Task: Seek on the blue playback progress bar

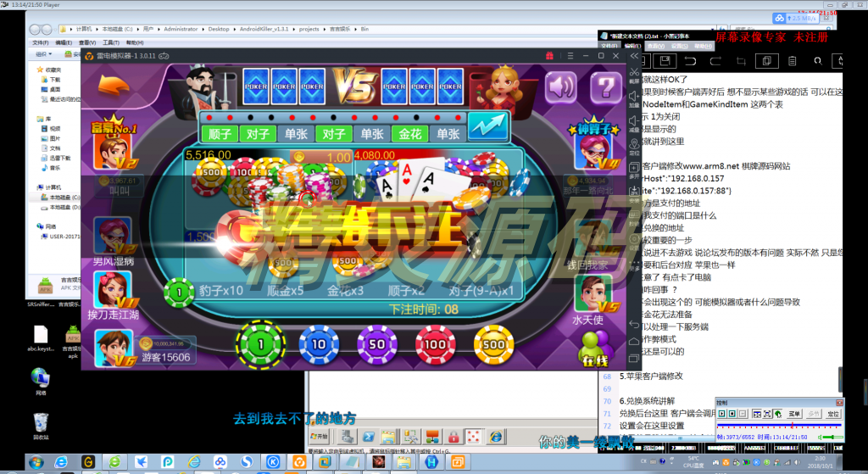Action: coord(779,426)
